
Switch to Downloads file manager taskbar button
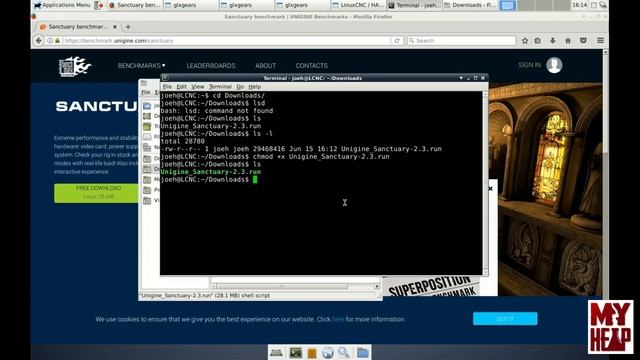469,5
